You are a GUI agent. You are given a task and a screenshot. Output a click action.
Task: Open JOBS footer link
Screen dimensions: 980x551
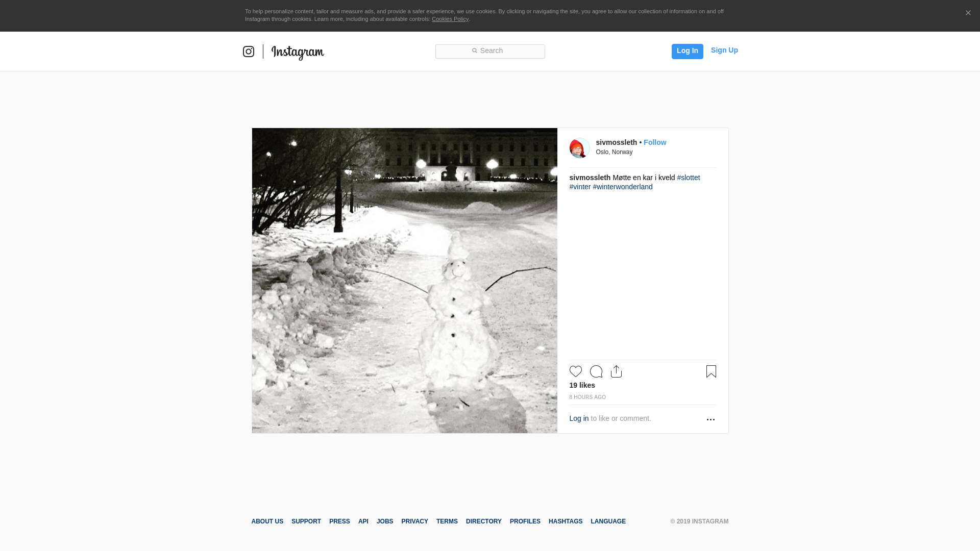point(385,521)
